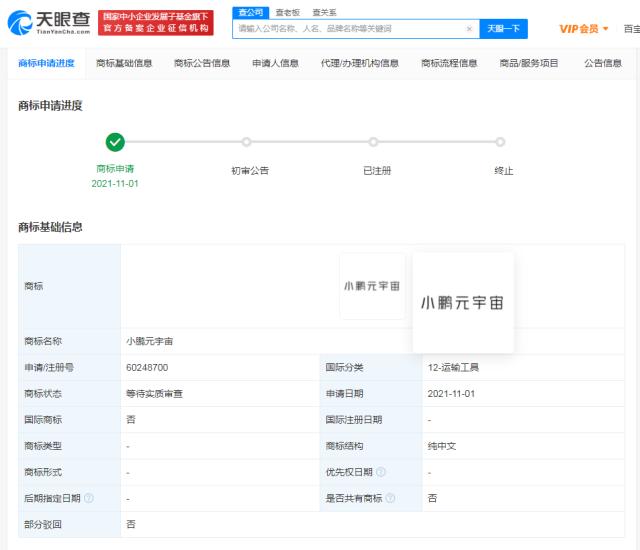Click the 已注册 progress step circle
Viewport: 640px width, 550px height.
[374, 142]
